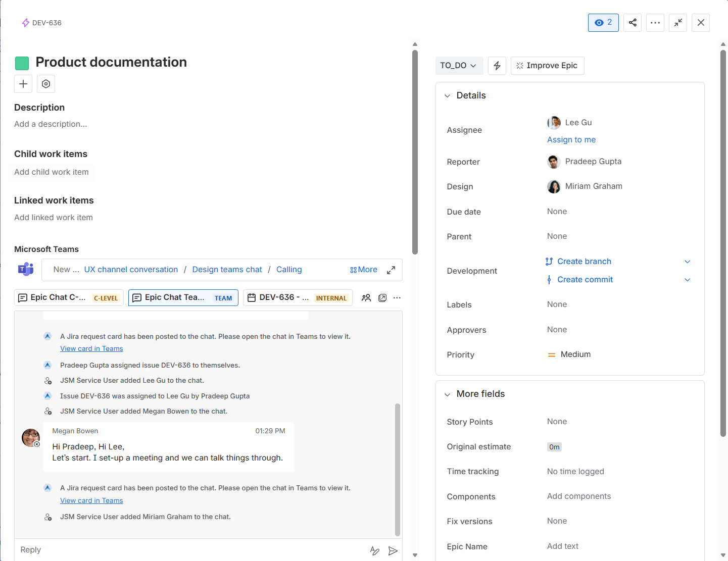Select the DEV-636 INTERNAL tab
Viewport: 728px width, 561px height.
tap(298, 298)
